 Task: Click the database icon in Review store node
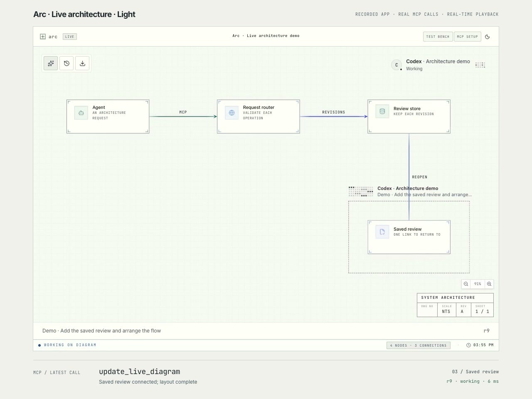[382, 111]
